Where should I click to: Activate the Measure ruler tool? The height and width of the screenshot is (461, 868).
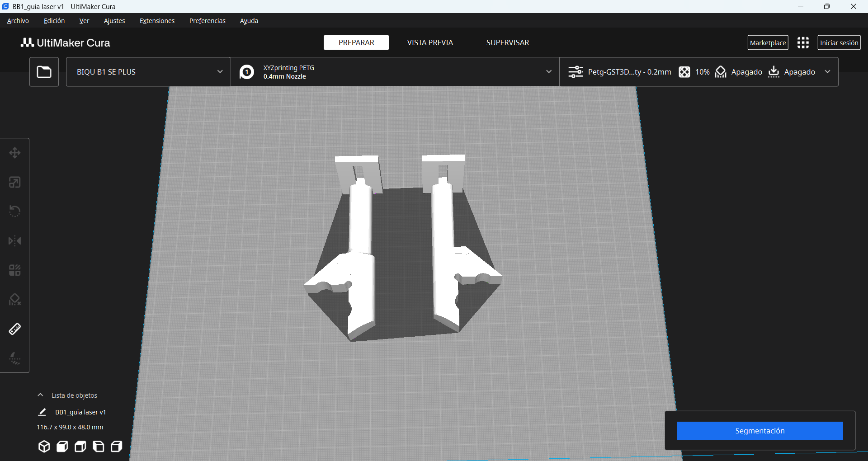[x=15, y=329]
